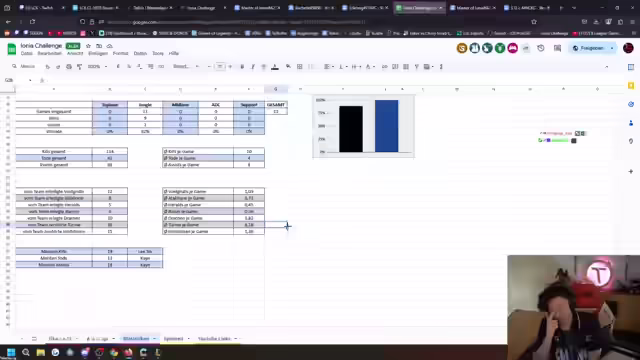Open version history clock icon
This screenshot has width=640, height=360.
[541, 48]
